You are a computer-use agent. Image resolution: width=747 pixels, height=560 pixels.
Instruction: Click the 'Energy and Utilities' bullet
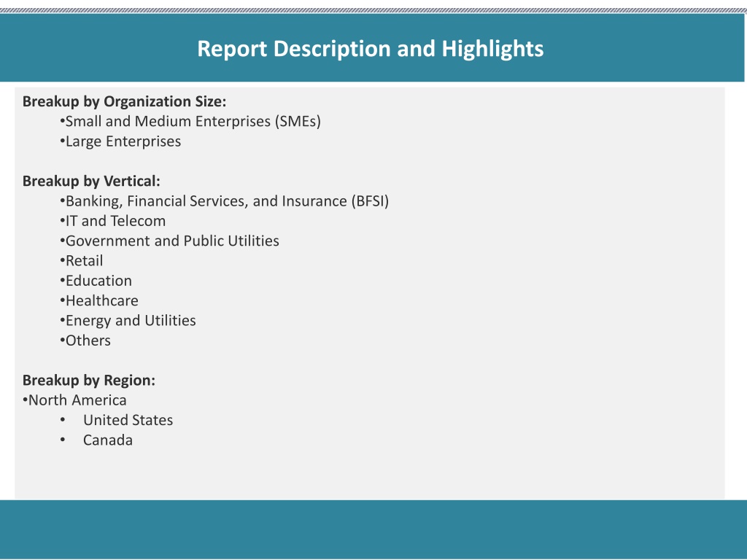[x=128, y=321]
